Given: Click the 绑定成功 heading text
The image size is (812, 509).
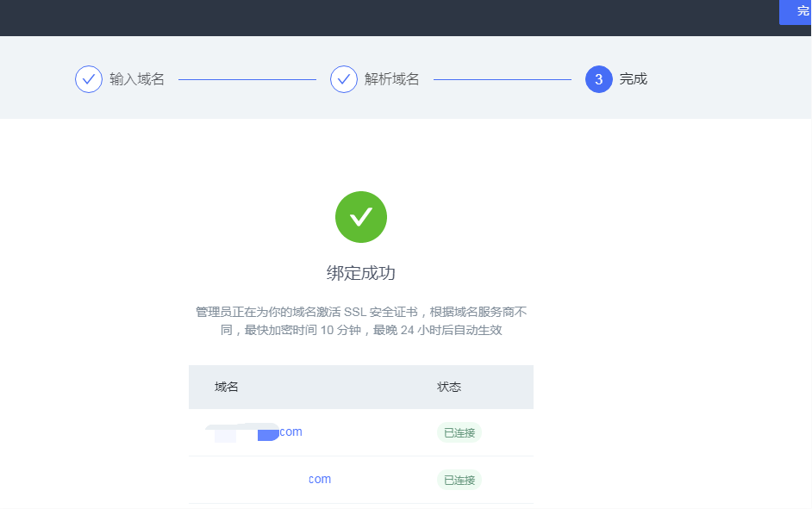Looking at the screenshot, I should point(361,273).
